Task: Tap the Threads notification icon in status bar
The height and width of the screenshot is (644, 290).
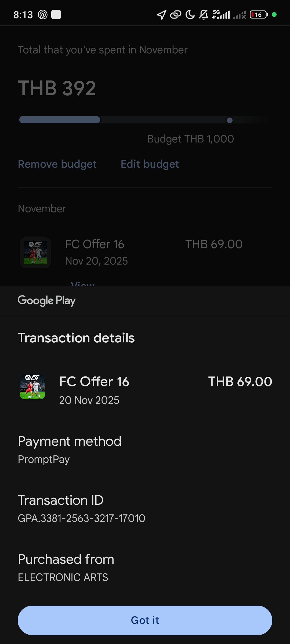Action: pyautogui.click(x=43, y=14)
